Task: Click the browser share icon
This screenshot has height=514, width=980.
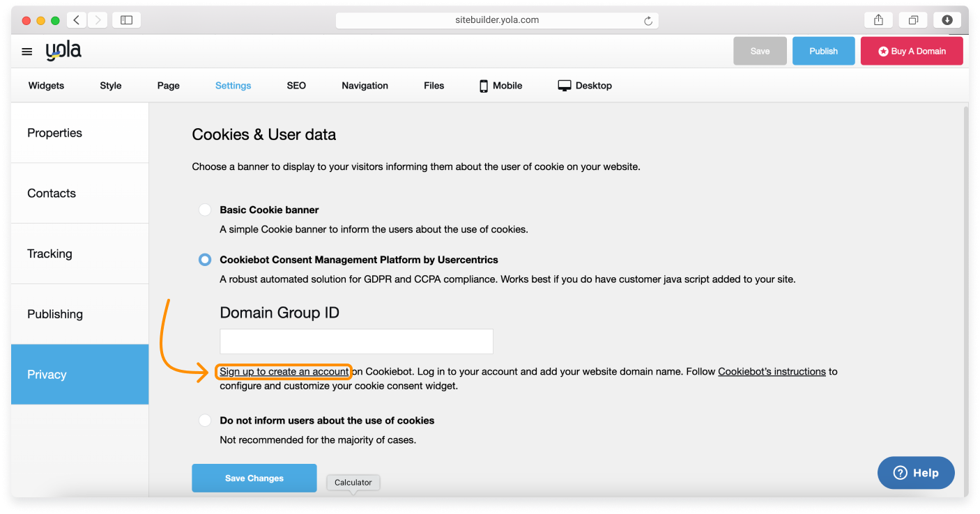Action: pyautogui.click(x=878, y=20)
